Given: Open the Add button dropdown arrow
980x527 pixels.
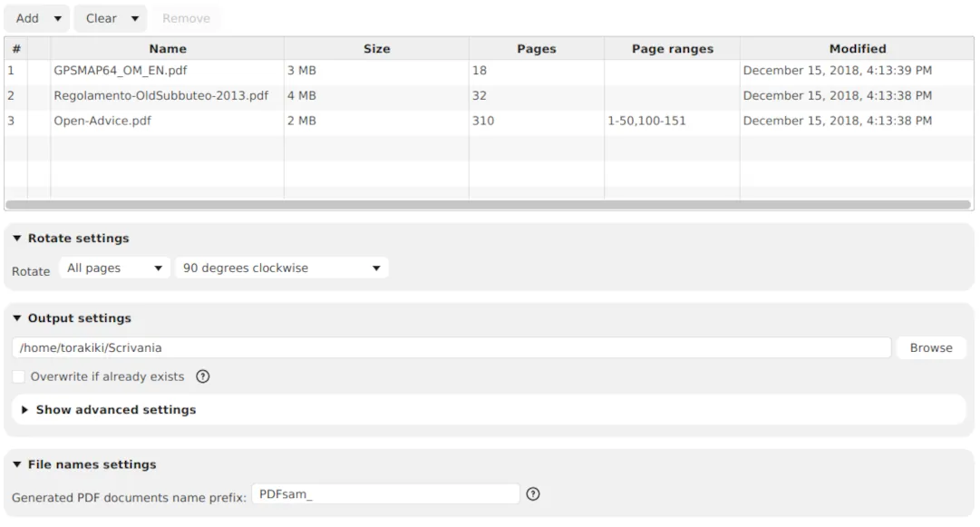Looking at the screenshot, I should [x=58, y=18].
